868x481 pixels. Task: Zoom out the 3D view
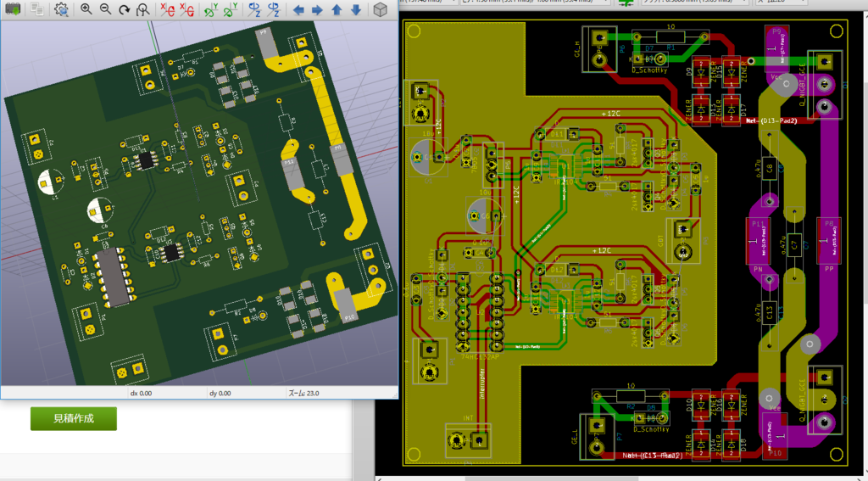pos(105,8)
